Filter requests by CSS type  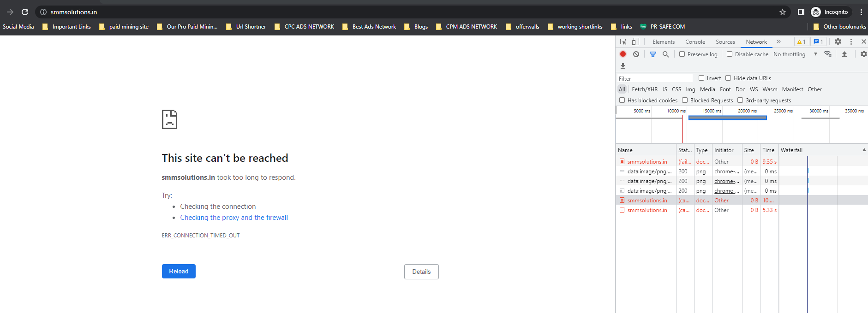tap(676, 89)
